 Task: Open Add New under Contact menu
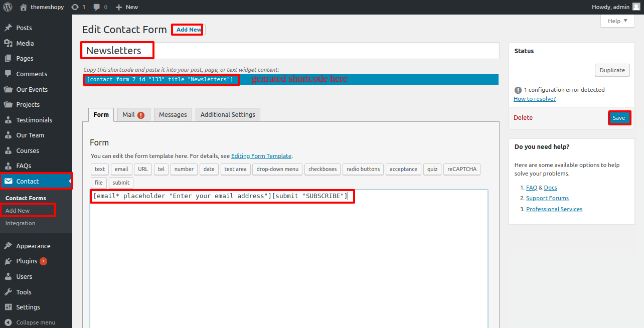coord(18,211)
